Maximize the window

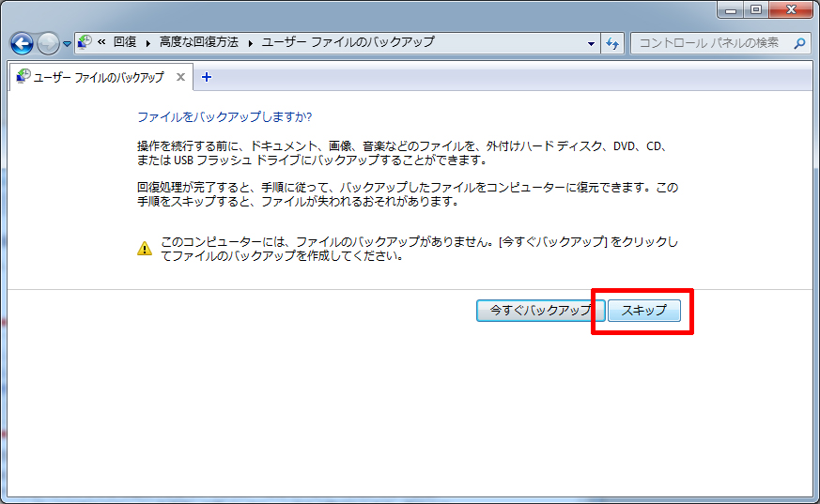[x=756, y=9]
